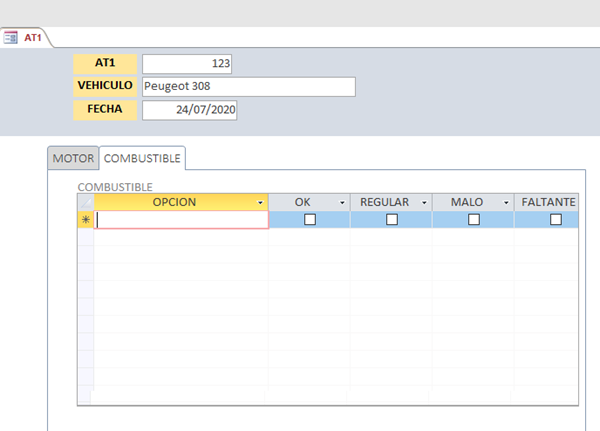This screenshot has width=600, height=431.
Task: Click the new record asterisk row selector
Action: (85, 220)
